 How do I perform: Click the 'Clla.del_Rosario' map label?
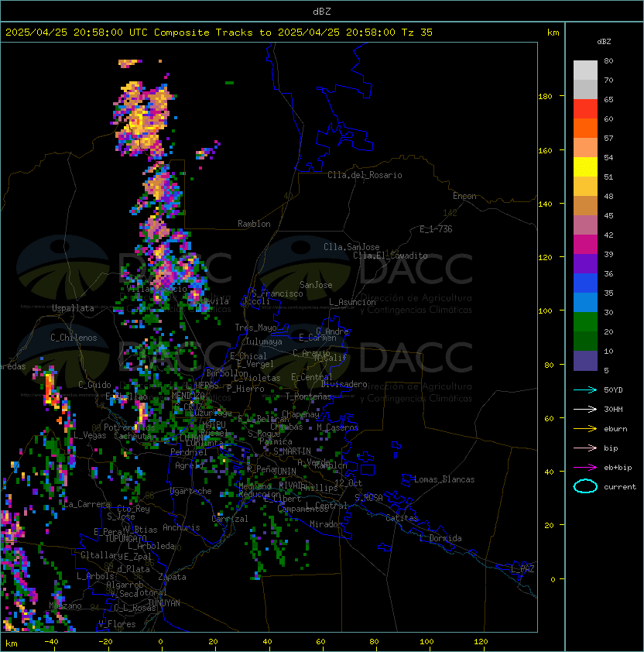pyautogui.click(x=365, y=175)
